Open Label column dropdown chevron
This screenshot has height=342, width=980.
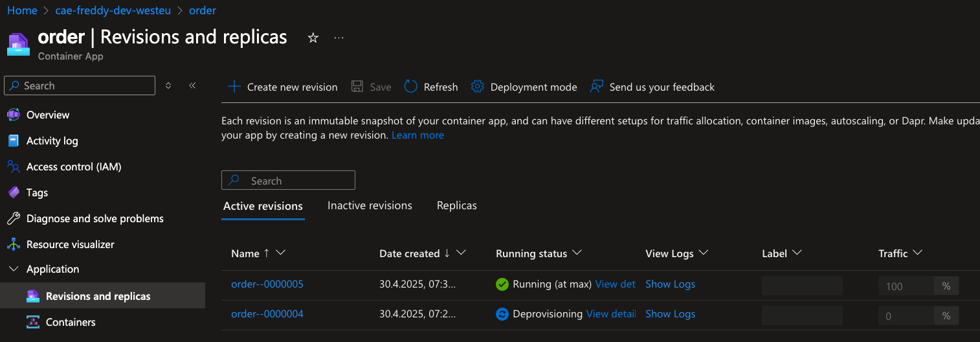[797, 253]
